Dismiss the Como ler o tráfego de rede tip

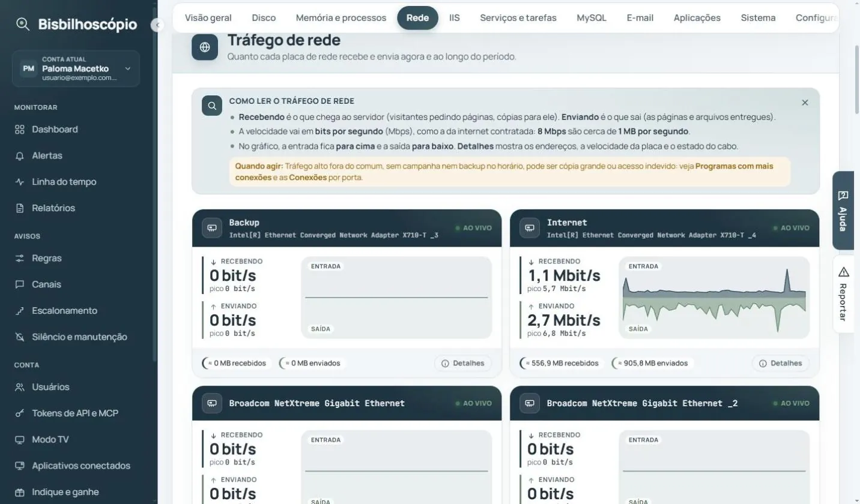point(805,103)
